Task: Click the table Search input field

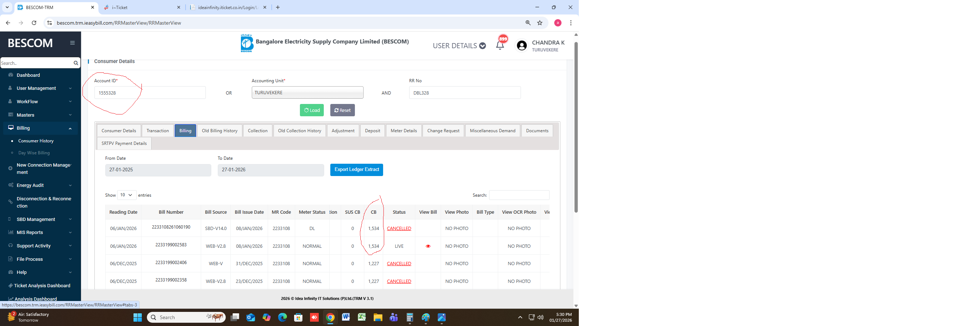Action: (519, 195)
